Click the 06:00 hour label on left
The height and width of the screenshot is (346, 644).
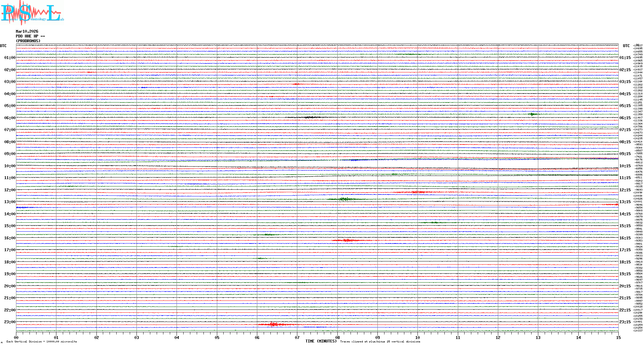click(x=10, y=118)
